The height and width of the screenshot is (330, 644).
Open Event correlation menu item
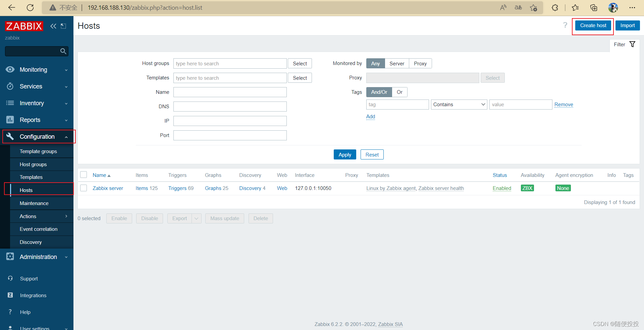39,229
